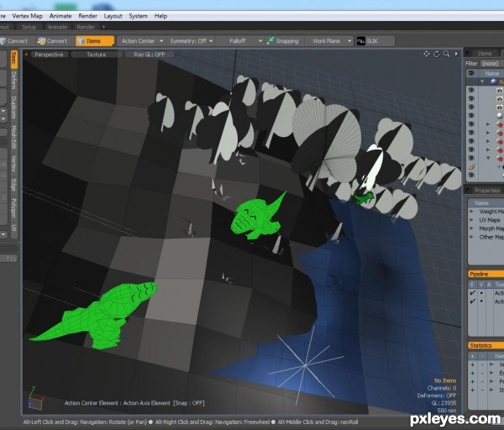Toggle Snapping on

(x=284, y=41)
